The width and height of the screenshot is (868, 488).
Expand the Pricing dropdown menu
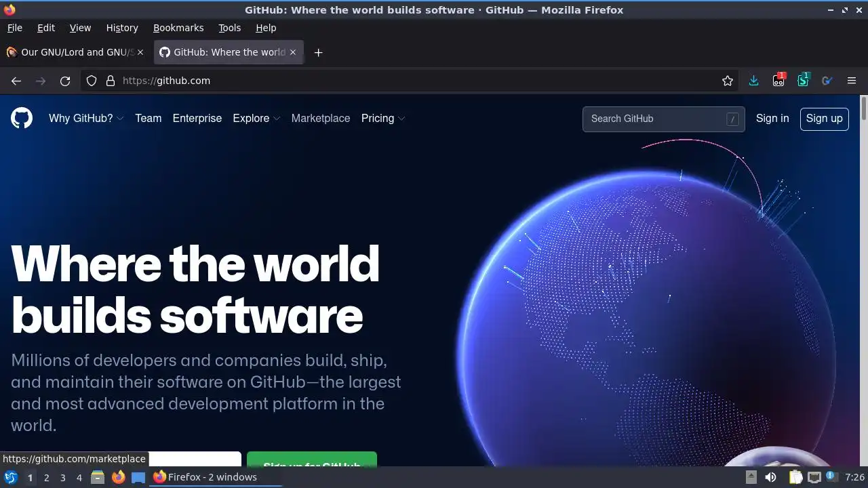(x=383, y=119)
